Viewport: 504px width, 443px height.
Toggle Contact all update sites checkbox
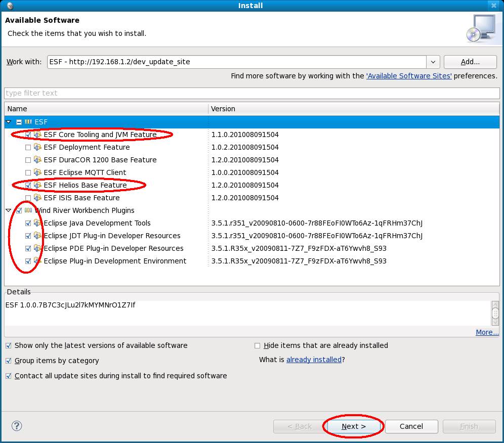[x=9, y=376]
